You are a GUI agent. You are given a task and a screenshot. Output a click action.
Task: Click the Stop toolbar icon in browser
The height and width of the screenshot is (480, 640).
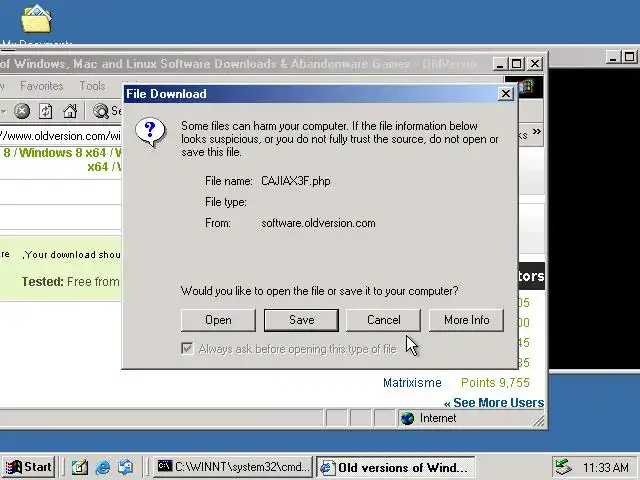[x=22, y=111]
